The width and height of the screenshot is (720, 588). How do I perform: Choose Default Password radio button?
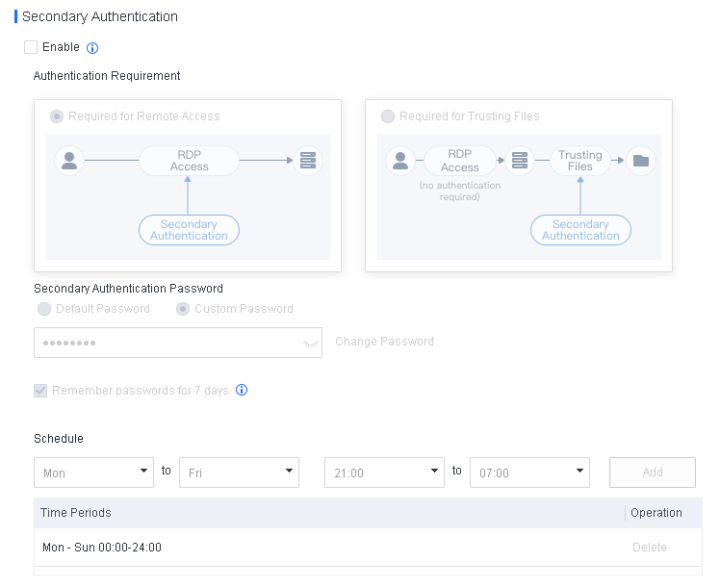44,309
